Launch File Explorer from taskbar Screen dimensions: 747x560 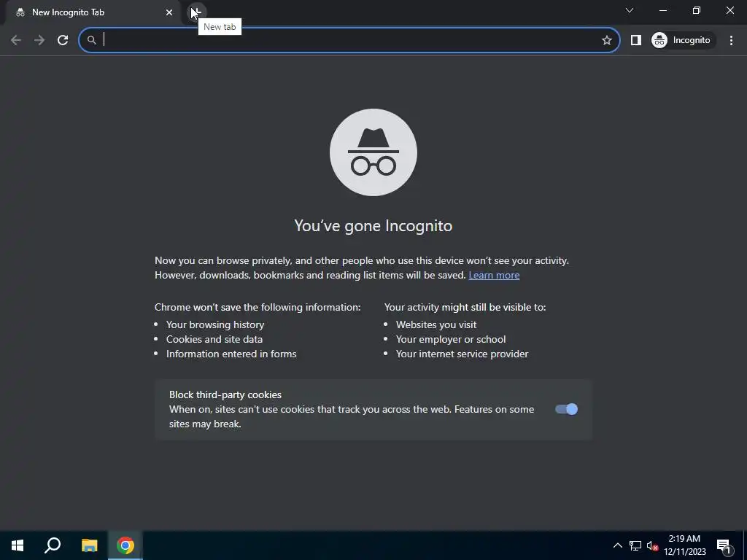89,545
